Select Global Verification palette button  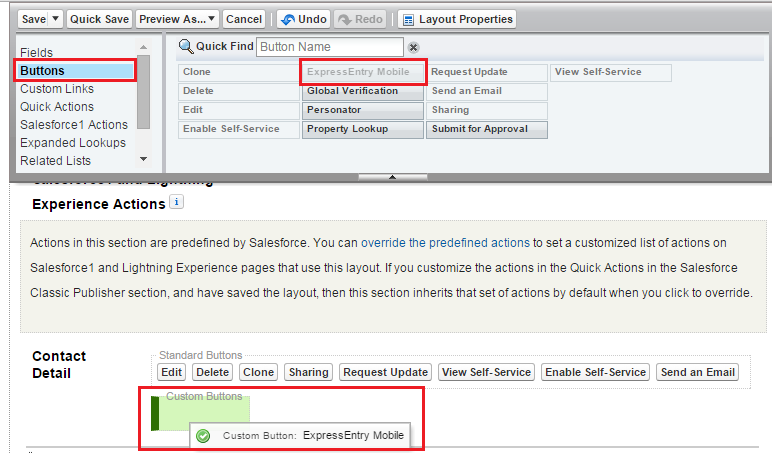tap(363, 91)
